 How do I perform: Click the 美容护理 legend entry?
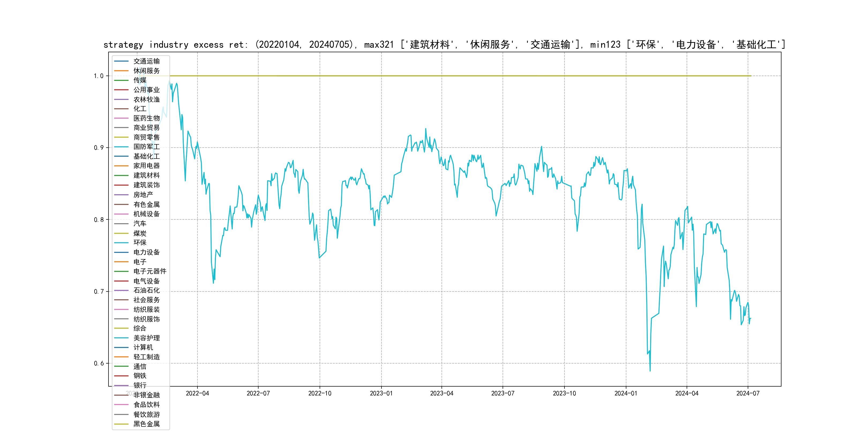pos(147,338)
